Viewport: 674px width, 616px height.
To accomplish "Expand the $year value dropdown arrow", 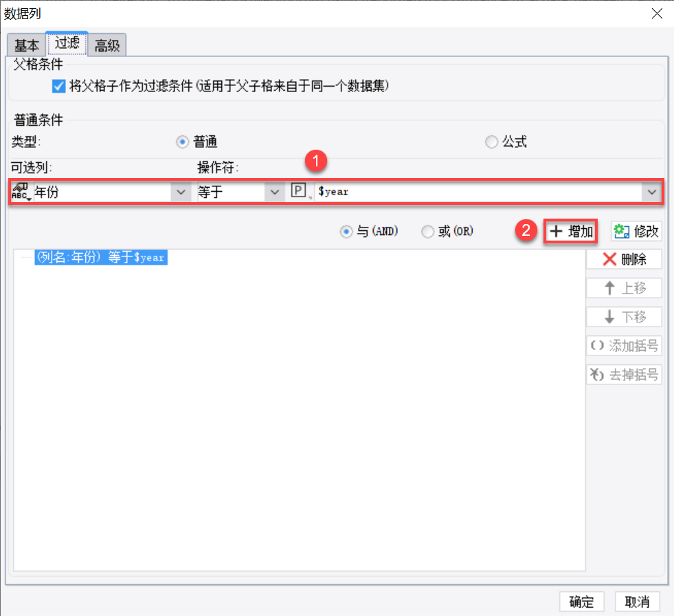I will [651, 192].
